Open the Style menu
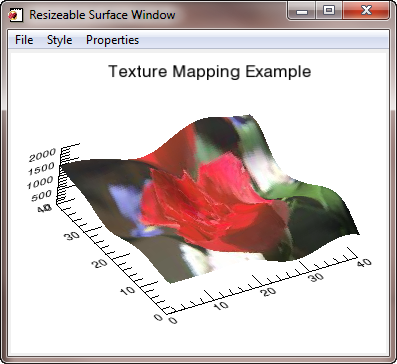 59,40
